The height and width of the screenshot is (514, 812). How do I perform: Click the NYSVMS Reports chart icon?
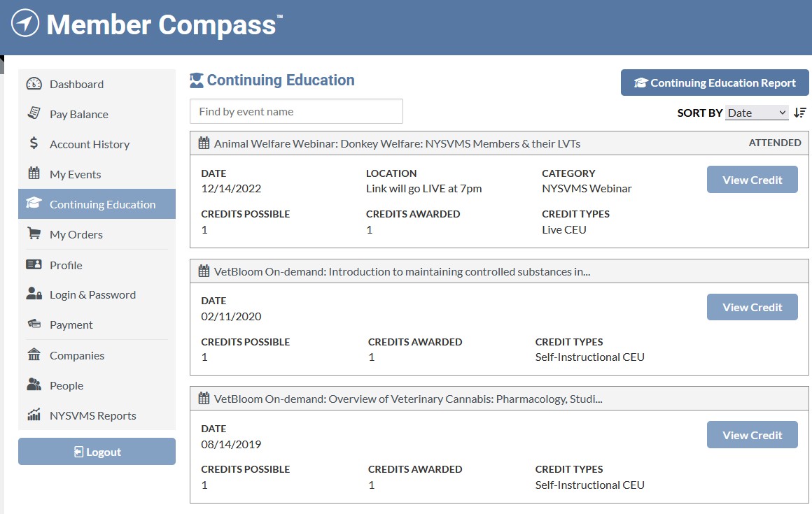point(34,415)
